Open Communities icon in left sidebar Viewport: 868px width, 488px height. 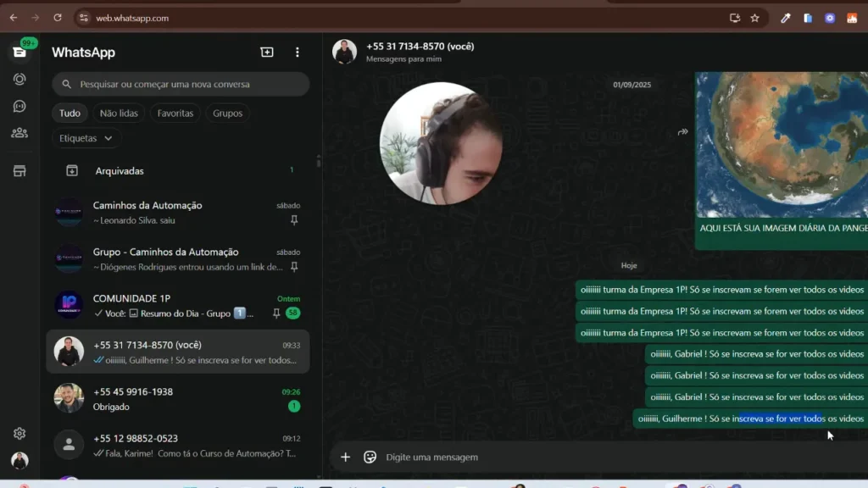(x=19, y=133)
